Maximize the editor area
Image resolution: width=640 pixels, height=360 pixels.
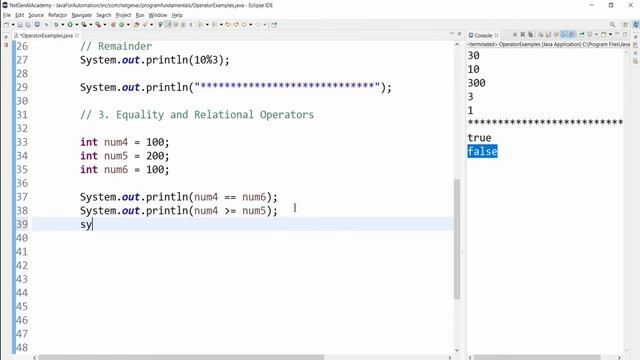point(460,34)
